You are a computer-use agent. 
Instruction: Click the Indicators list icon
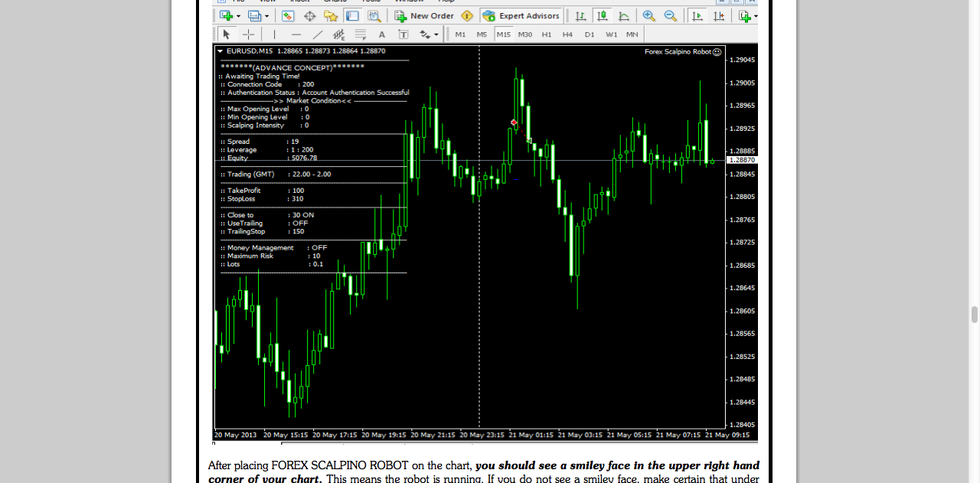tap(744, 15)
